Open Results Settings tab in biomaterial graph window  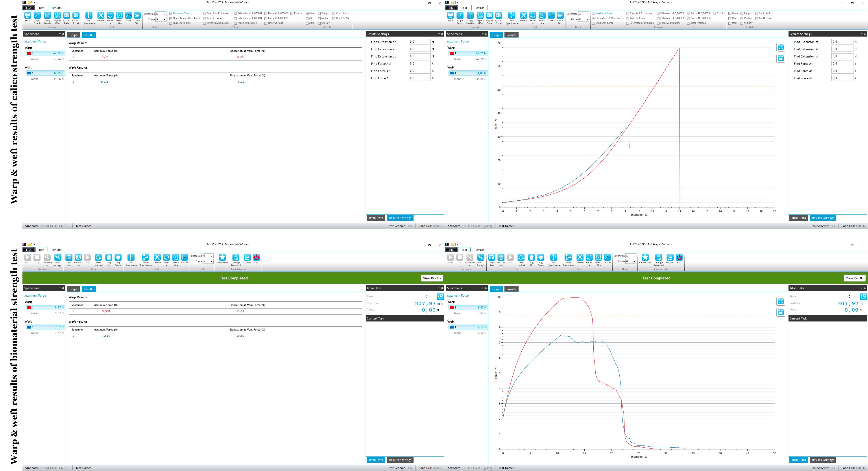[x=823, y=460]
